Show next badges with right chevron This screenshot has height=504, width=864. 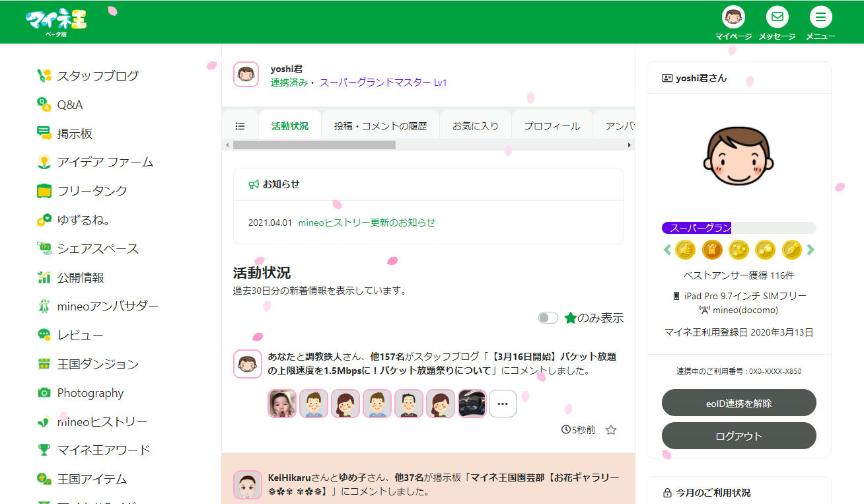click(x=810, y=250)
